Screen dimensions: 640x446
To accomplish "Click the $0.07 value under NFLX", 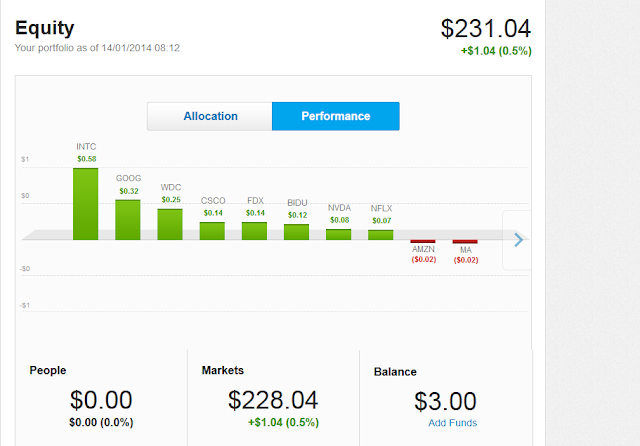I will coord(382,221).
